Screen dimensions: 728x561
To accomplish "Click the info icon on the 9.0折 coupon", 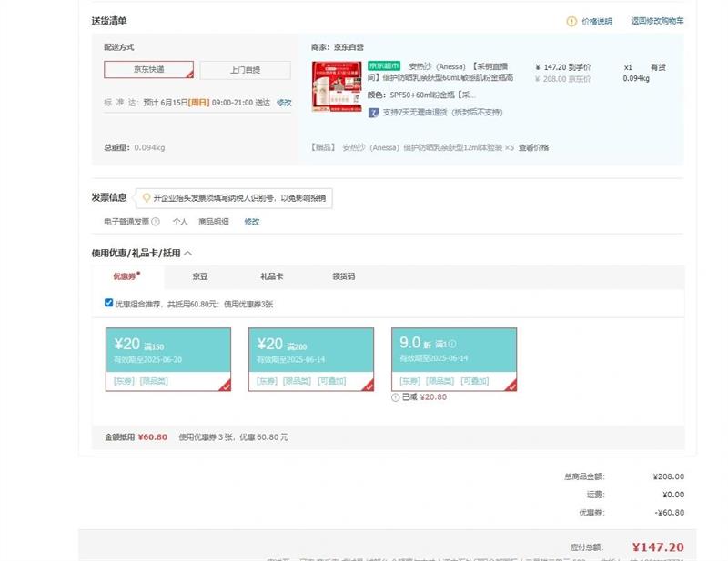I will tap(451, 344).
